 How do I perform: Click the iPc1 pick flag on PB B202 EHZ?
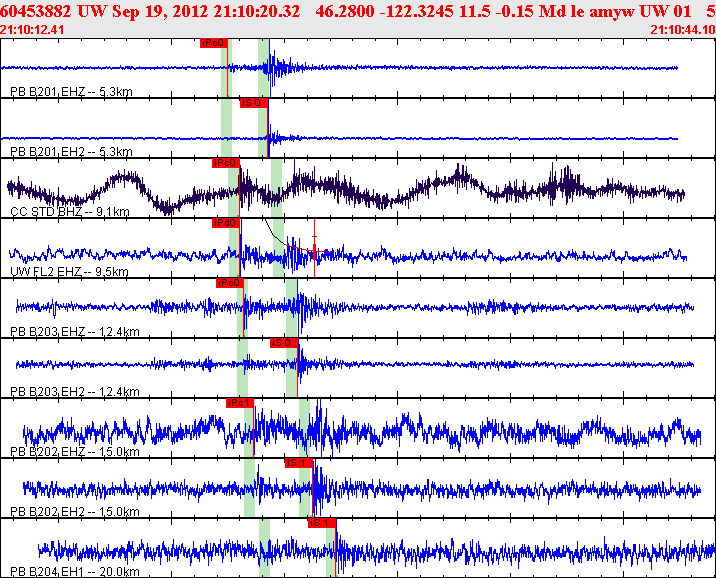point(240,403)
